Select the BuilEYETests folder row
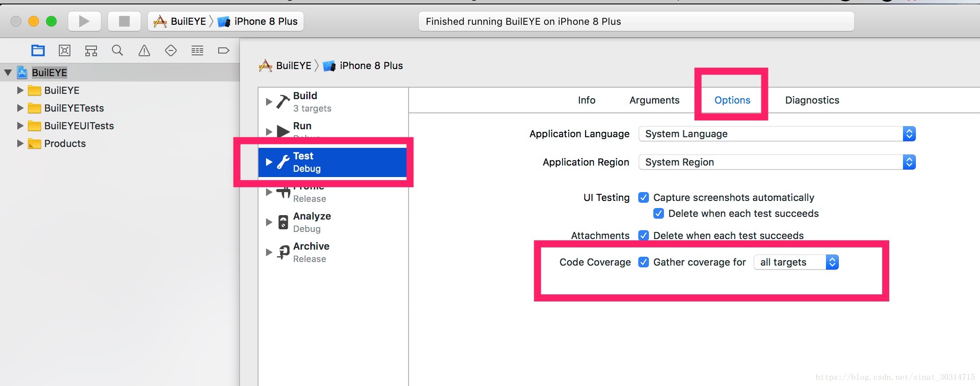The height and width of the screenshot is (386, 980). tap(120, 108)
